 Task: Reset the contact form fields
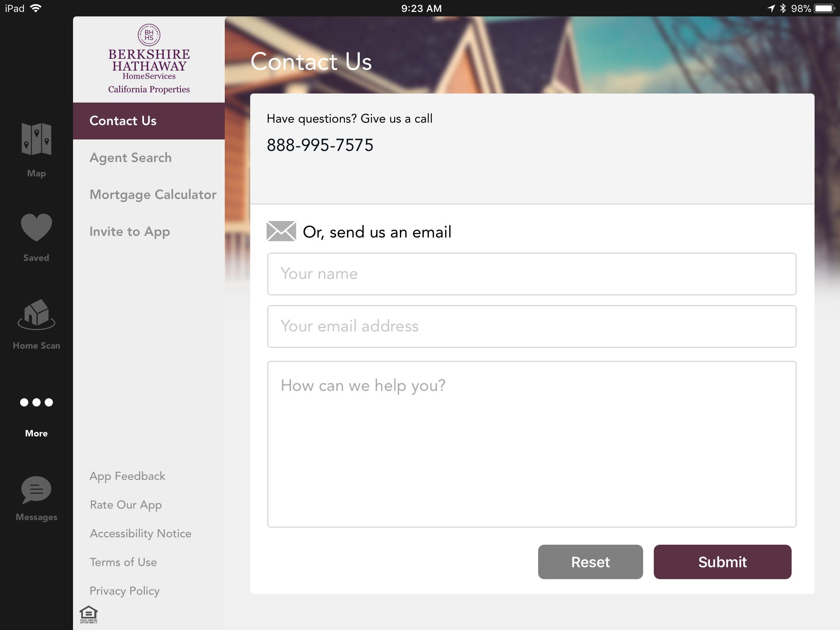click(591, 562)
